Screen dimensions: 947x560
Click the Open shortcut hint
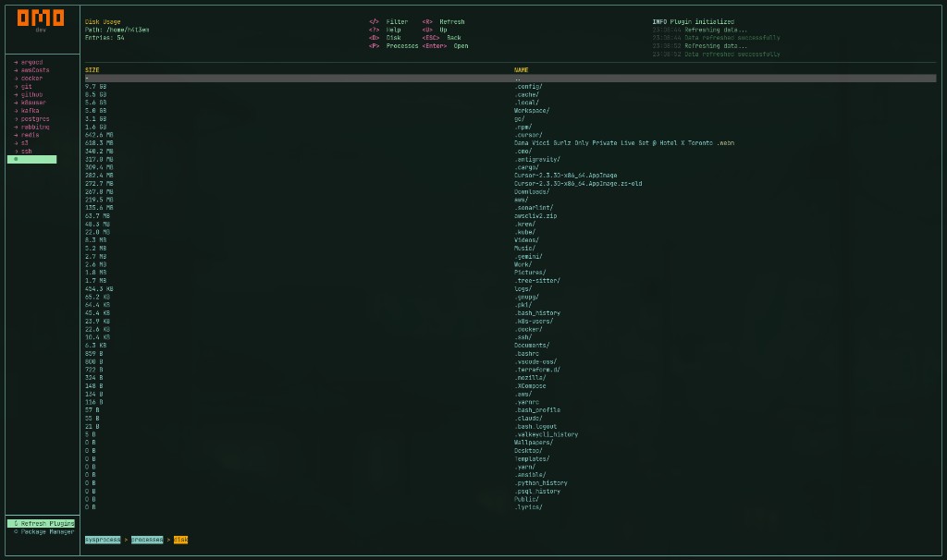click(x=445, y=46)
